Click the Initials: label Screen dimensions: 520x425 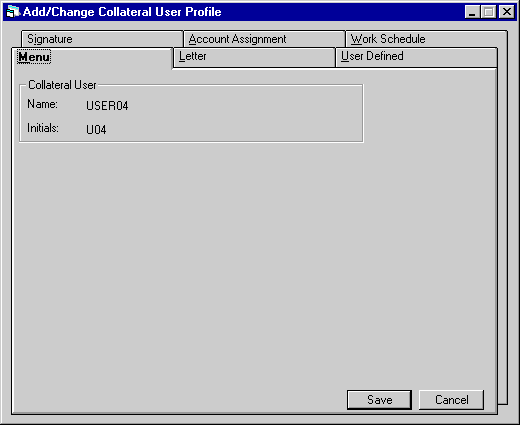coord(43,128)
